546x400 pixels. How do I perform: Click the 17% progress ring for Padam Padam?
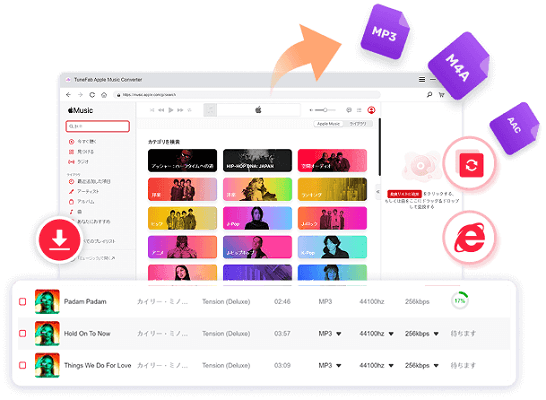(460, 301)
